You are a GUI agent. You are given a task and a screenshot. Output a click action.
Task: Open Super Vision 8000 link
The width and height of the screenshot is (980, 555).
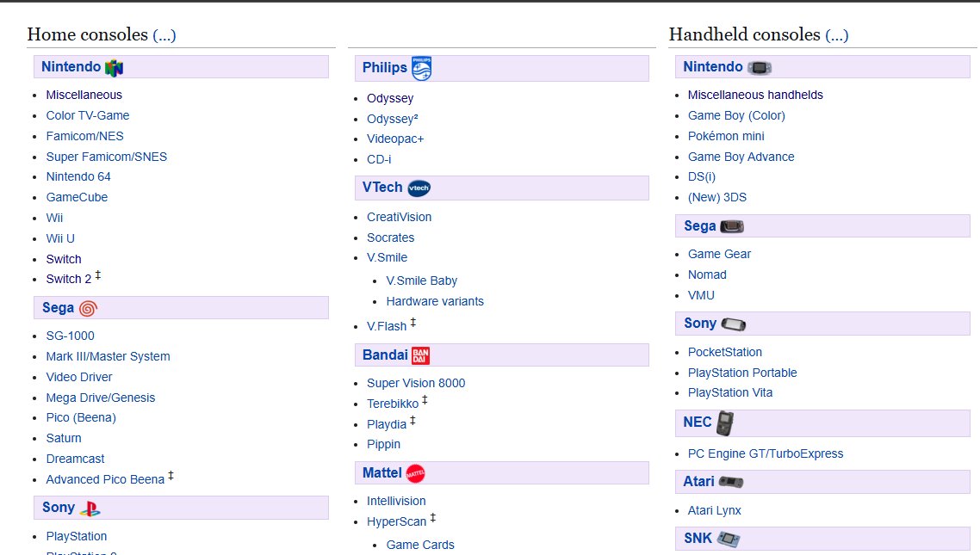[x=416, y=383]
